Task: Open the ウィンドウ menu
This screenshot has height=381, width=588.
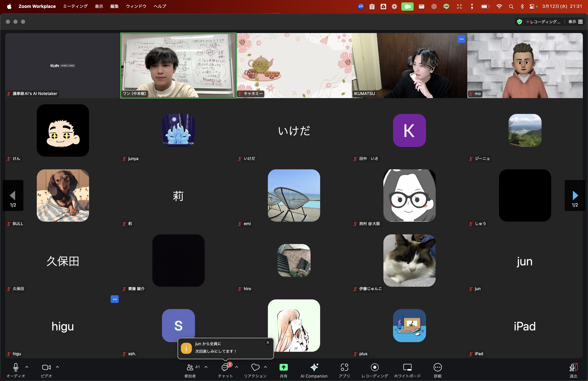Action: coord(136,6)
